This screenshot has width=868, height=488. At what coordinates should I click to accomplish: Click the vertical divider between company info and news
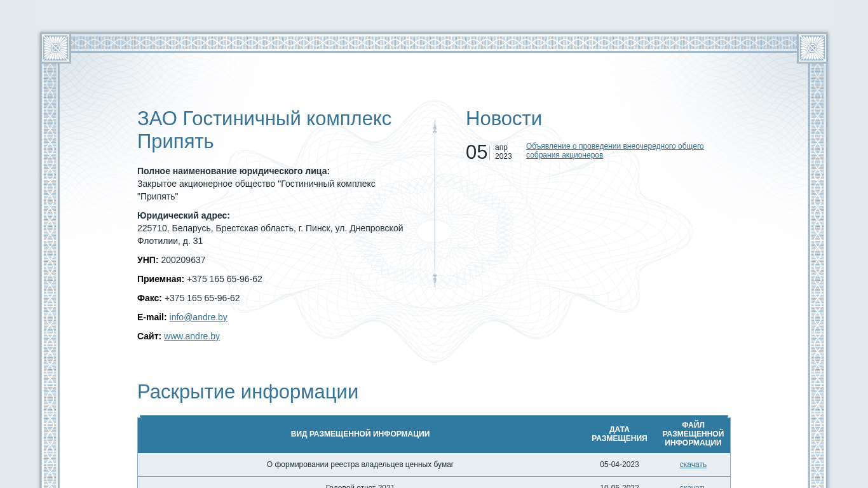coord(435,203)
